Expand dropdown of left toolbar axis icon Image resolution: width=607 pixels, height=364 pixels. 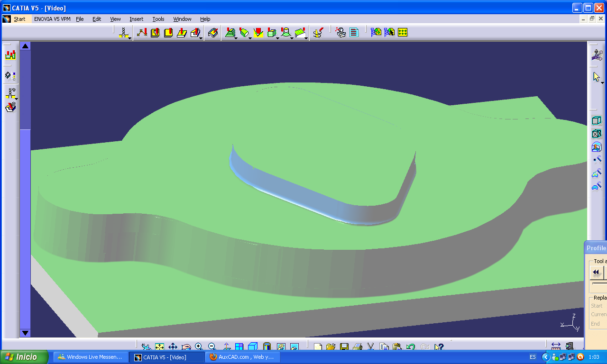click(16, 98)
